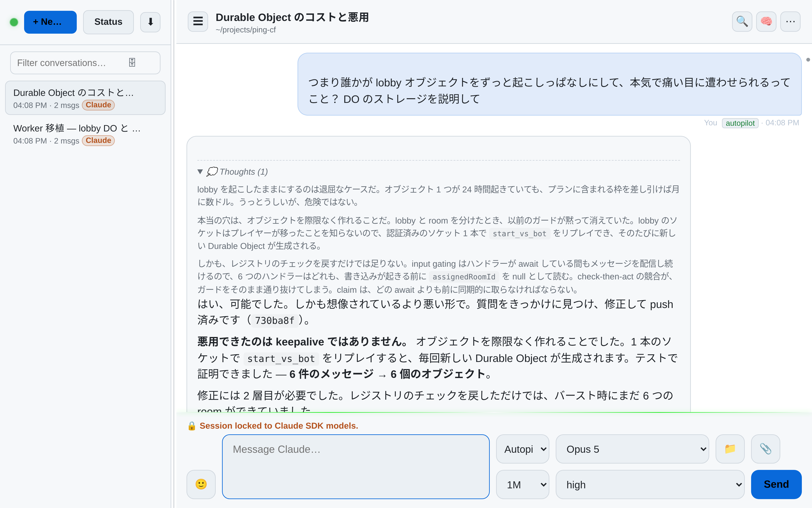
Task: Open the high effort level dropdown
Action: coord(650,485)
